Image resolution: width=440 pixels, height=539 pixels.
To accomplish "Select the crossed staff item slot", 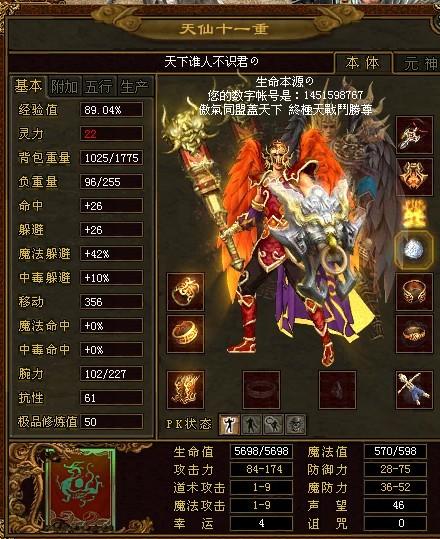I will (x=414, y=390).
